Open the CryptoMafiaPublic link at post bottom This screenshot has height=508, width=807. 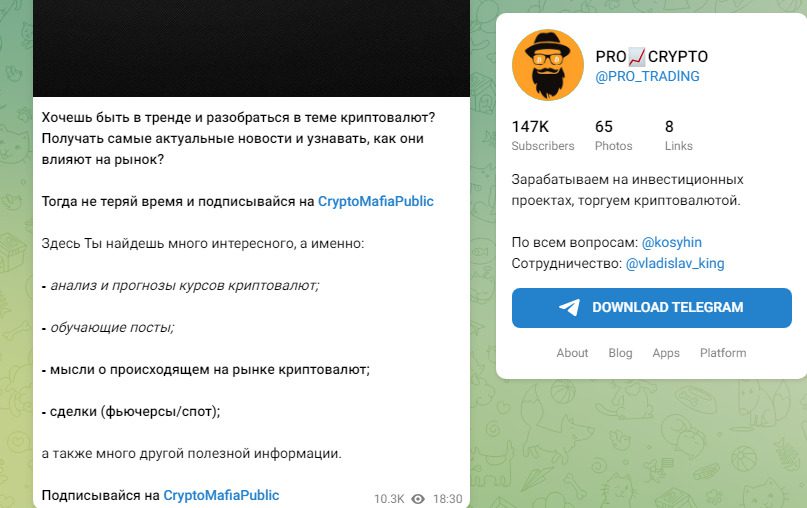pyautogui.click(x=221, y=495)
